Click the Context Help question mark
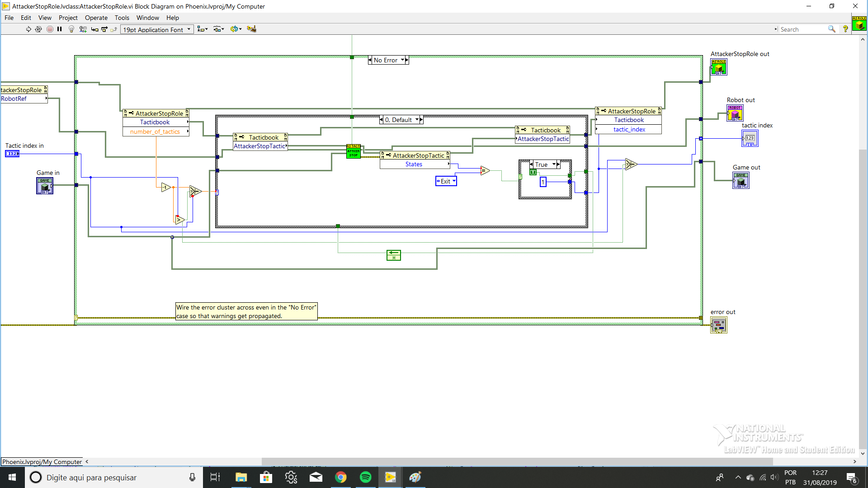Viewport: 868px width, 488px height. tap(845, 29)
